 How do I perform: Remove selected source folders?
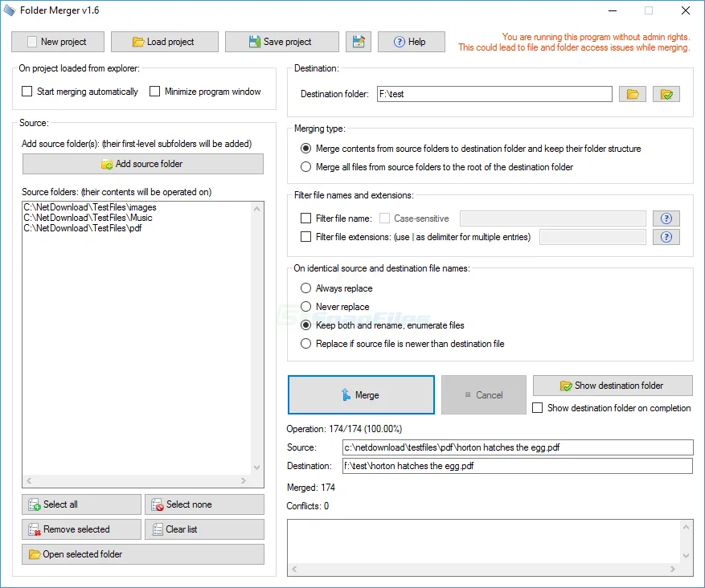point(81,529)
